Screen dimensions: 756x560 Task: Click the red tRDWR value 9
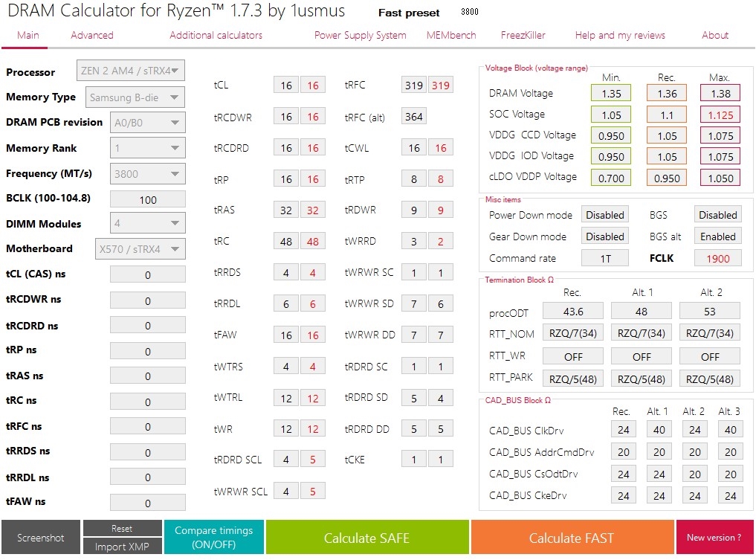pos(441,210)
